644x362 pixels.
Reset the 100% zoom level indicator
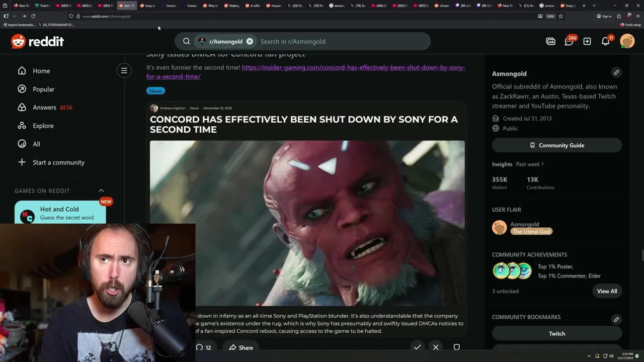point(550,16)
